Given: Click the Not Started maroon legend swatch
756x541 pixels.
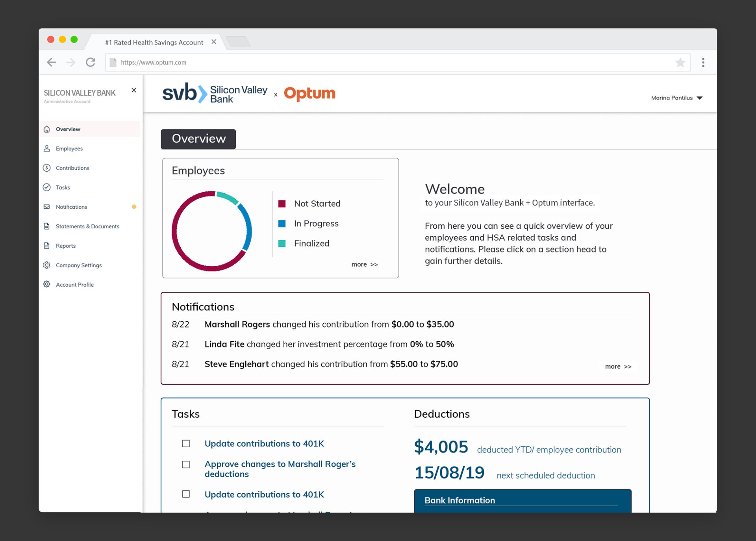Looking at the screenshot, I should pyautogui.click(x=282, y=204).
